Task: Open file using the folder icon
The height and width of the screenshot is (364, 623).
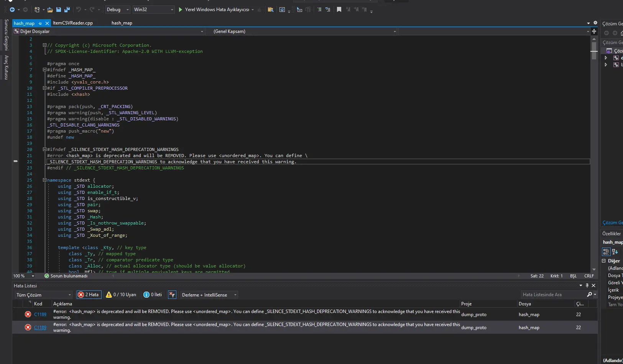Action: coord(50,10)
